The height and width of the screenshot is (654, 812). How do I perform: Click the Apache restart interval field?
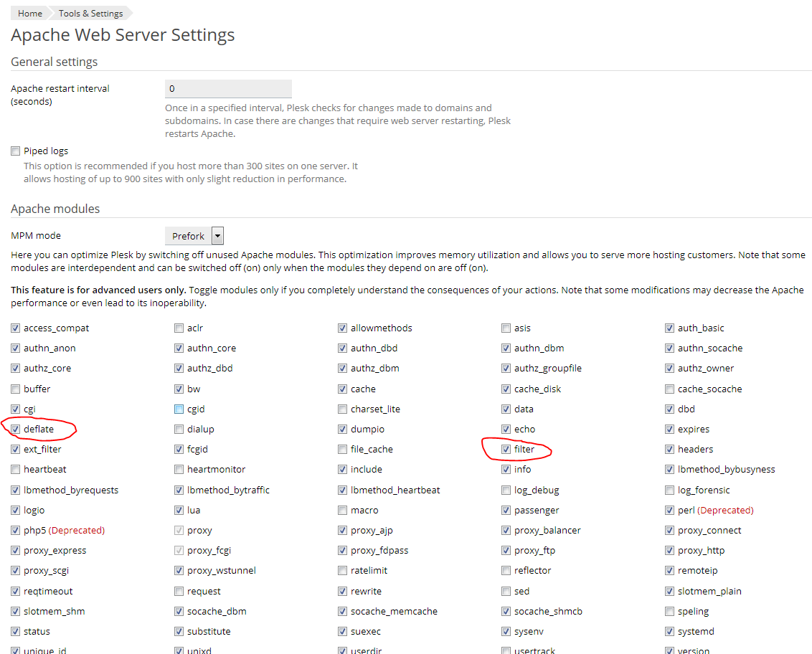228,89
